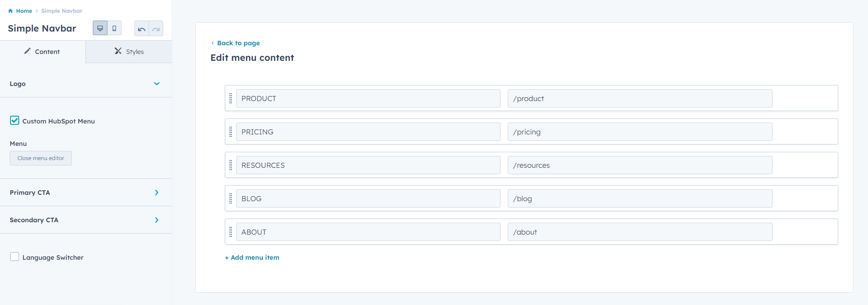Viewport: 868px width, 305px height.
Task: Click the /pricing URL input field
Action: [x=639, y=132]
